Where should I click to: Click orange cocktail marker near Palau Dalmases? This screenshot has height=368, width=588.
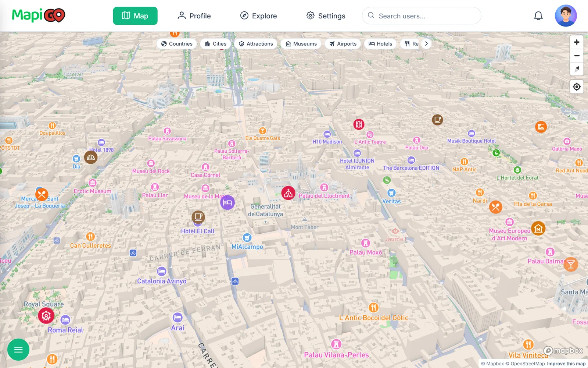[571, 264]
